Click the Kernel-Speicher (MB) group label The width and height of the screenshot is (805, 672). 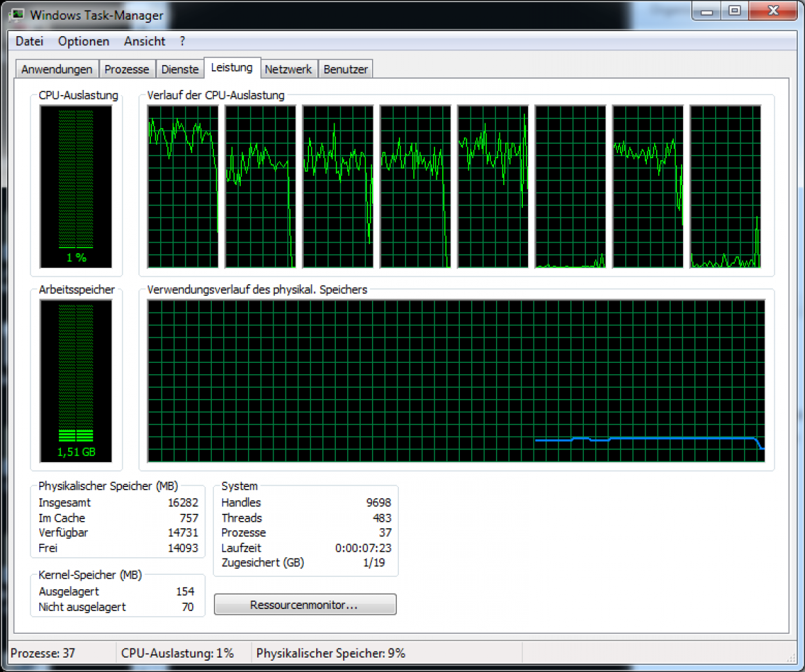pos(90,575)
